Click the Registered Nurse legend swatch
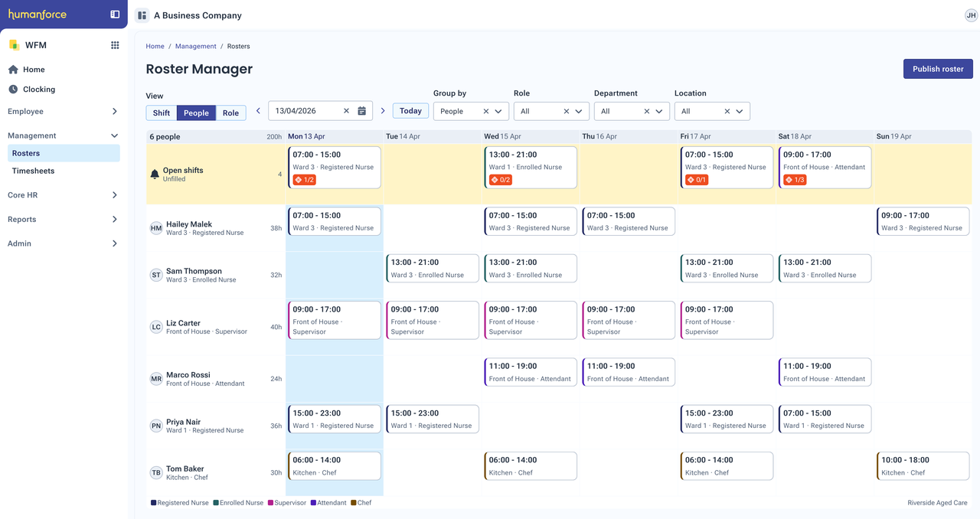 (x=154, y=503)
